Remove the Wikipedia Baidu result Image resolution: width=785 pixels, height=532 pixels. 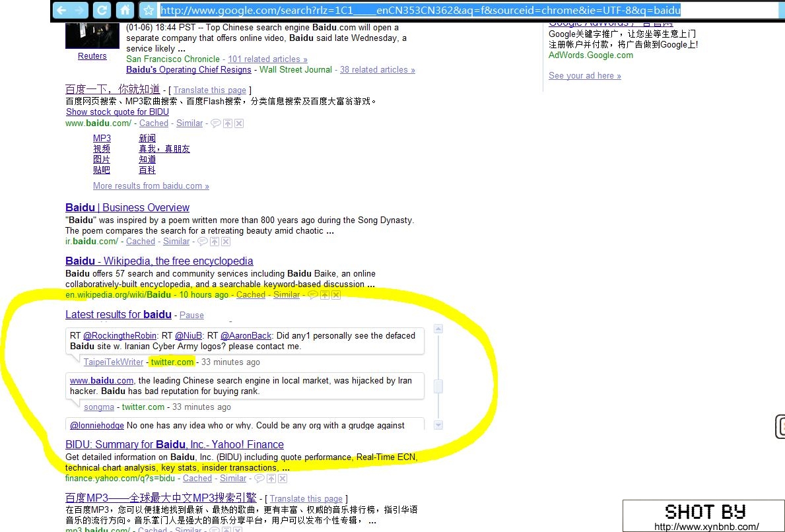pyautogui.click(x=336, y=295)
